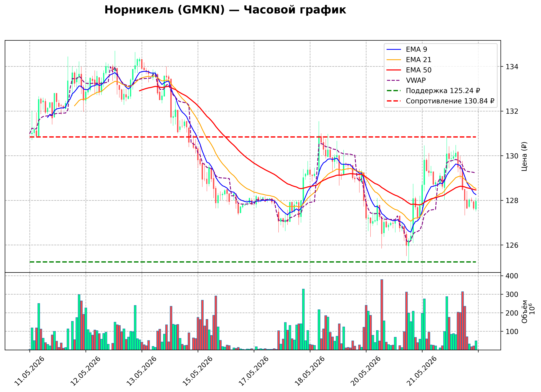
Task: Click price tick 126 on right axis
Action: pyautogui.click(x=512, y=245)
